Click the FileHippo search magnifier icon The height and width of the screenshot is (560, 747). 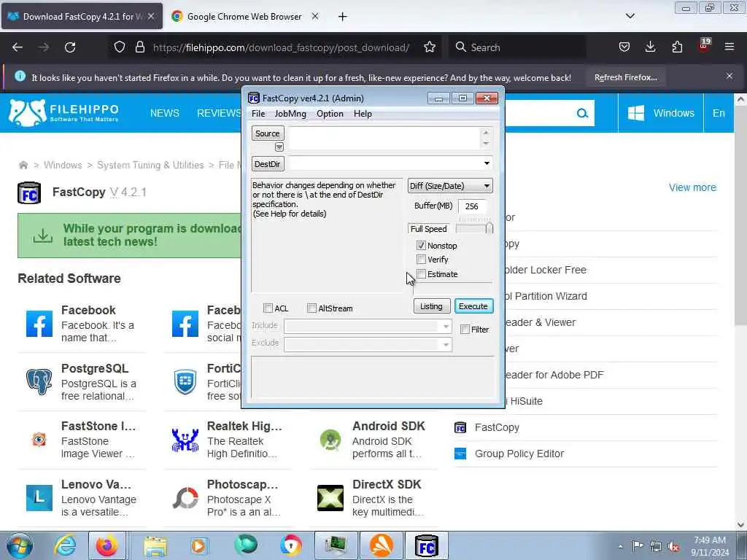[582, 113]
